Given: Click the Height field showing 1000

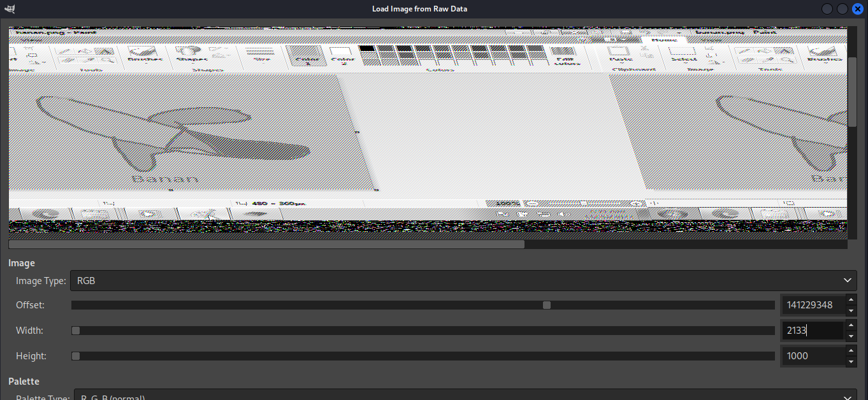Looking at the screenshot, I should [x=813, y=356].
